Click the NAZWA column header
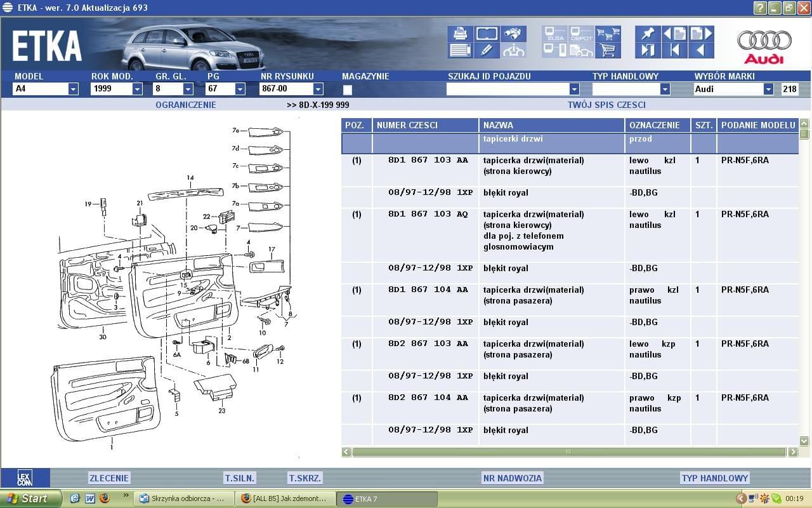Screen dimensions: 812x508 [x=552, y=125]
